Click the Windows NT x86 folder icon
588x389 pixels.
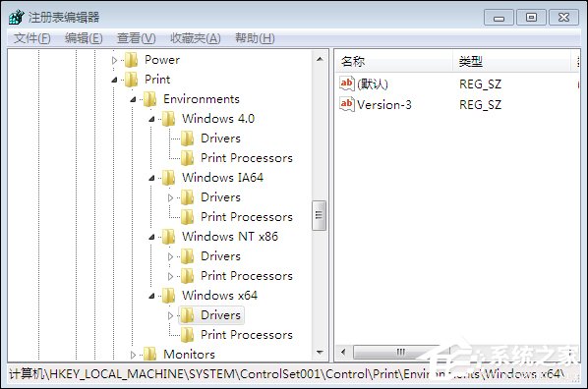point(168,237)
